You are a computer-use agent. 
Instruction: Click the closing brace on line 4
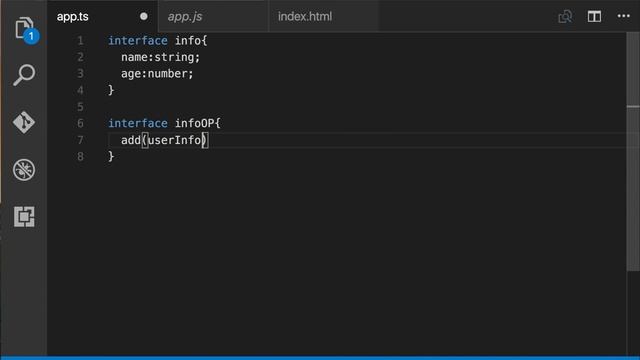[x=111, y=90]
